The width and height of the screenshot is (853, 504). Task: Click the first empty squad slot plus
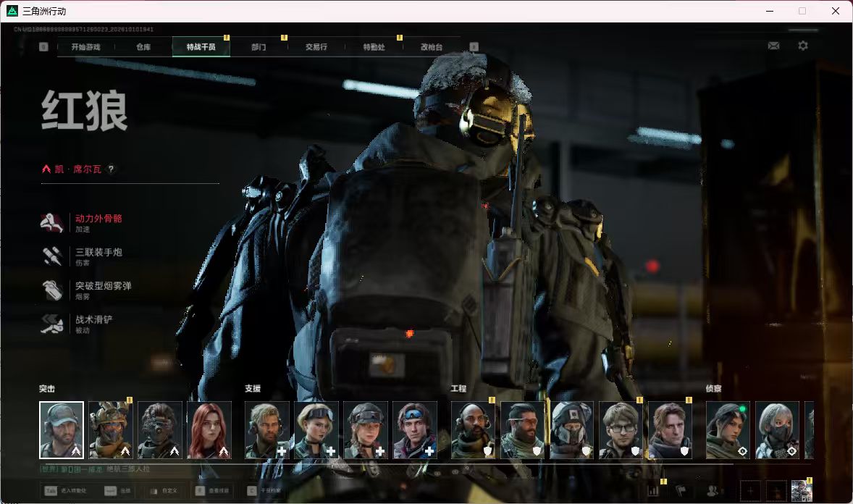click(x=750, y=491)
